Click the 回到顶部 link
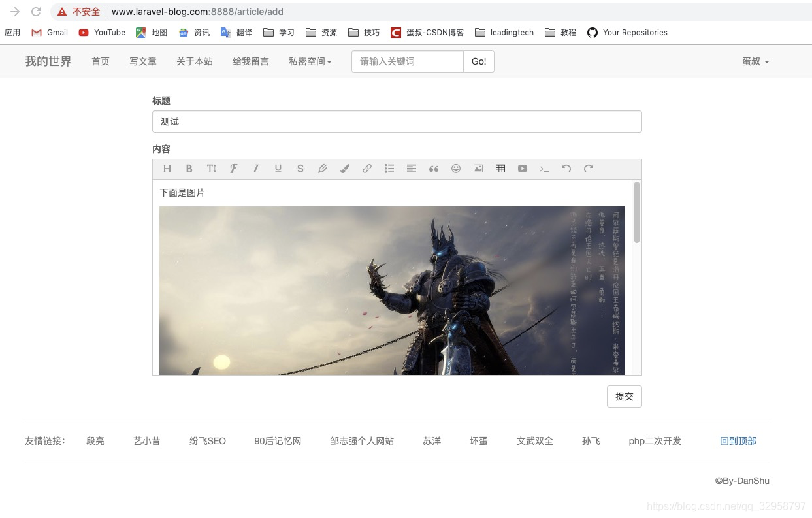Screen dimensions: 812x518 pos(738,441)
